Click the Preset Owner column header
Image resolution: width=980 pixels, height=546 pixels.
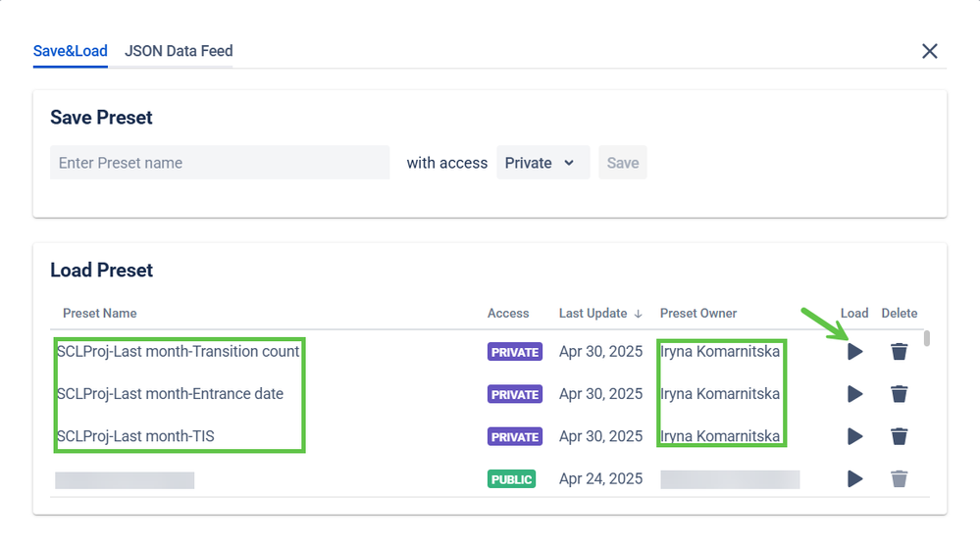click(x=698, y=314)
